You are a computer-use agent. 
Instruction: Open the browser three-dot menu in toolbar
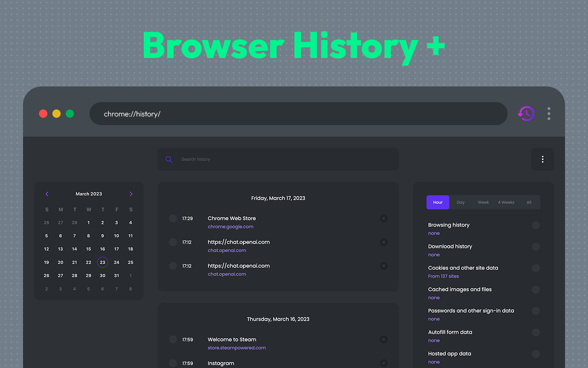[548, 114]
